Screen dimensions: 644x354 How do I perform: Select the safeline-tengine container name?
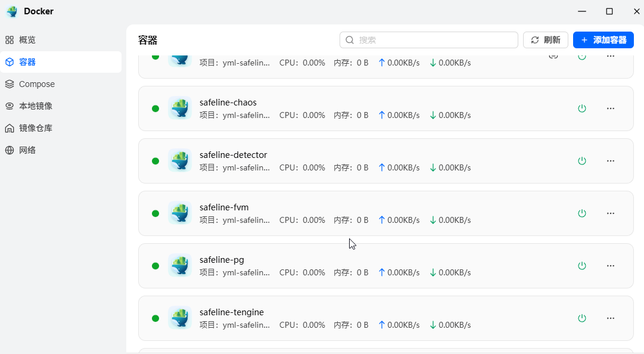coord(232,312)
